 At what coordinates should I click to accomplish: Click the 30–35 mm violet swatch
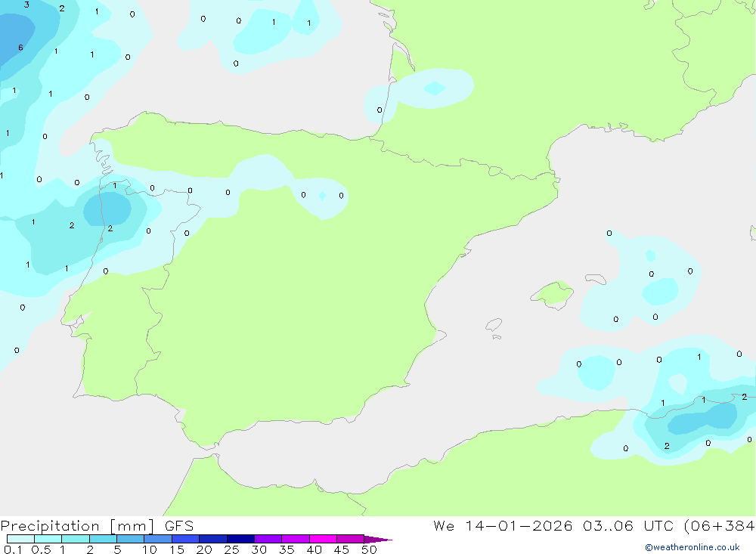pyautogui.click(x=268, y=539)
